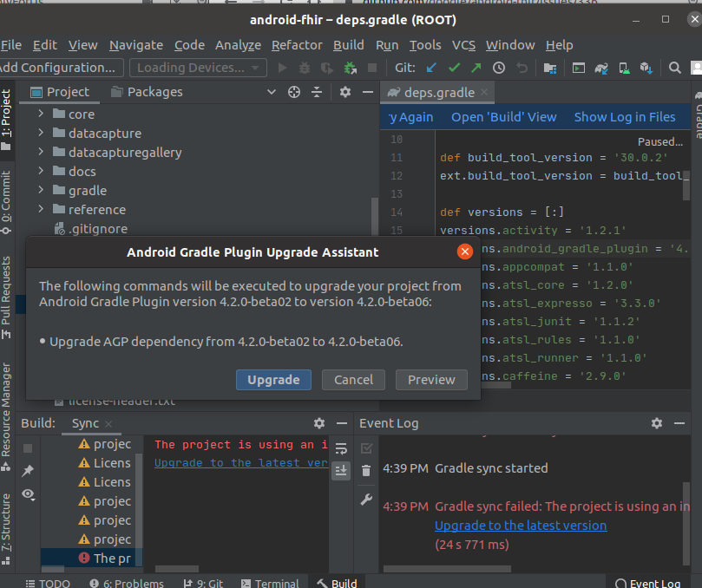The height and width of the screenshot is (588, 702).
Task: Click the Project tree vertical scrollbar
Action: tap(374, 217)
